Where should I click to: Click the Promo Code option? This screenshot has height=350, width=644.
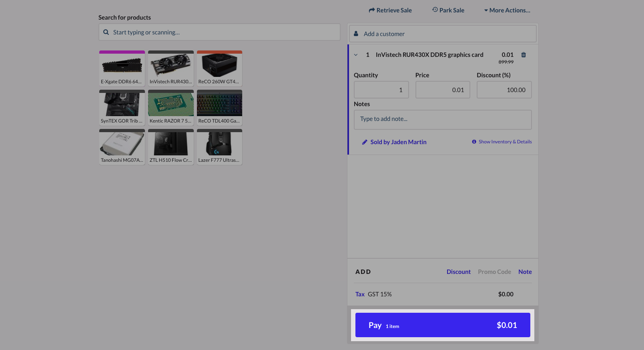click(494, 272)
